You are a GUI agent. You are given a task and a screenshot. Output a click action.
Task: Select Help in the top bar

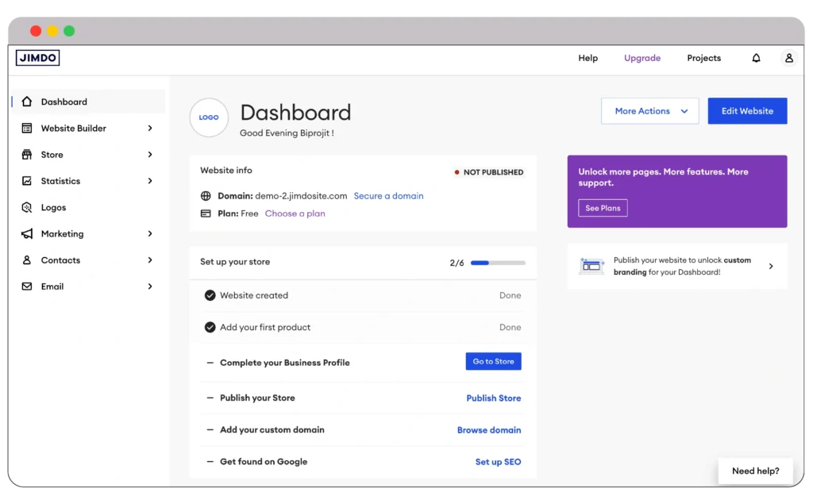coord(588,57)
